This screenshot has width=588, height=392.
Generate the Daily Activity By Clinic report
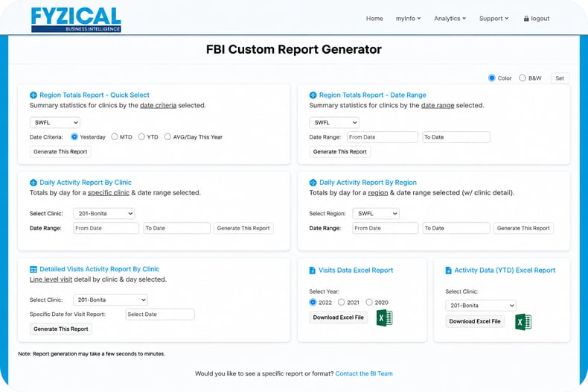point(243,228)
